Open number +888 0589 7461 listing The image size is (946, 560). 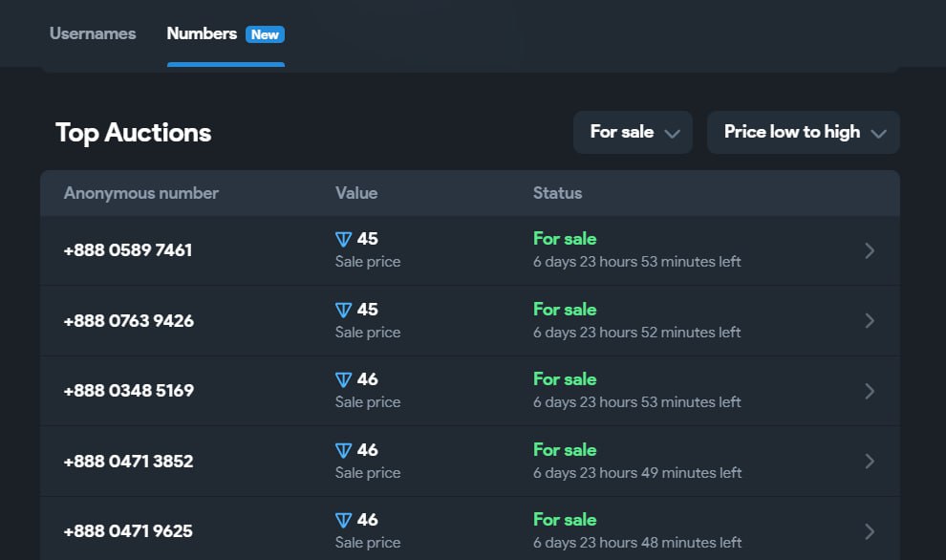[x=128, y=250]
